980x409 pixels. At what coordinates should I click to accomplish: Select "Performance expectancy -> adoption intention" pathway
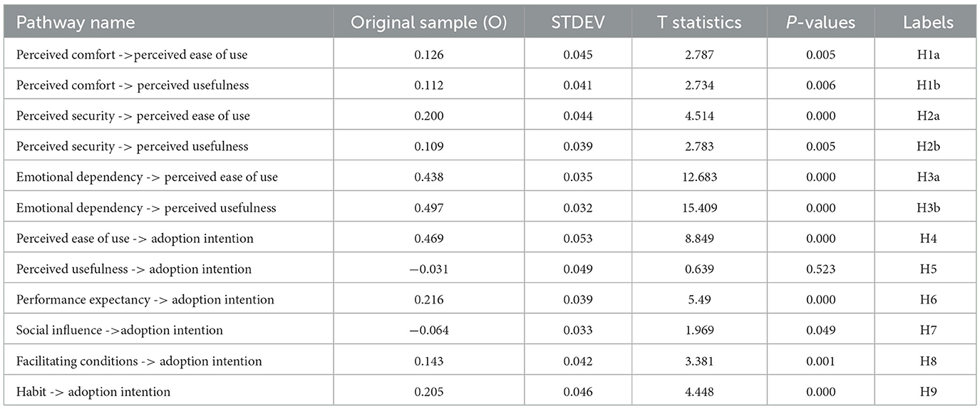145,300
